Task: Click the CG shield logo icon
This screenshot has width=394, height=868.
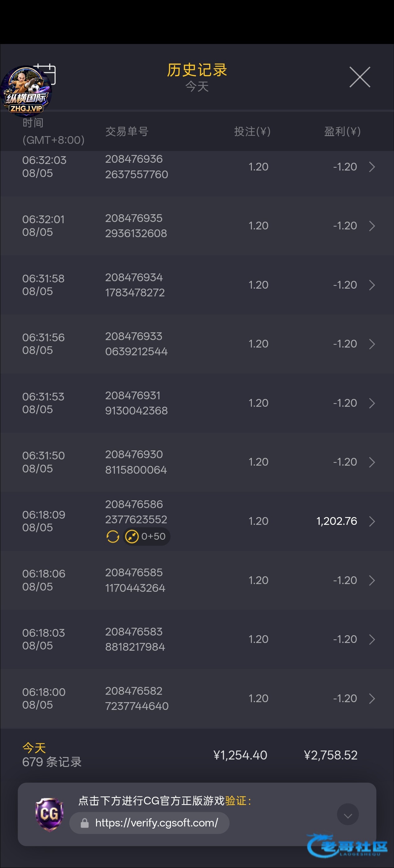Action: 50,814
